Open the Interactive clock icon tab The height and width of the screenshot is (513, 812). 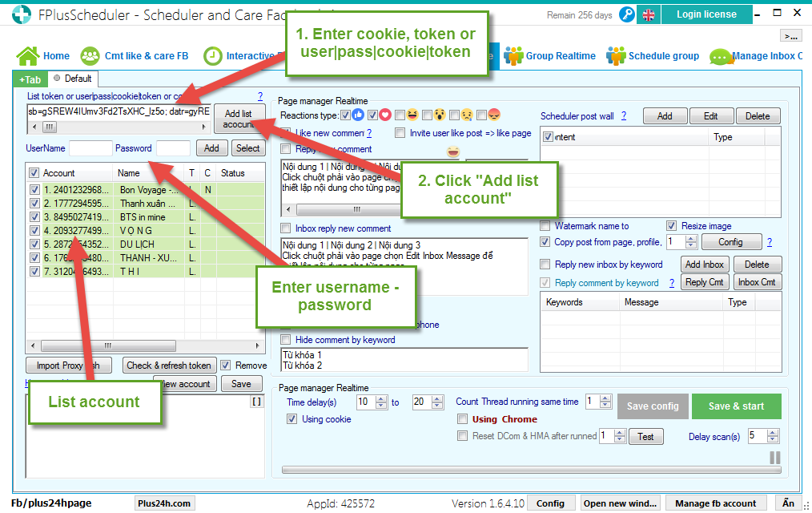point(212,56)
